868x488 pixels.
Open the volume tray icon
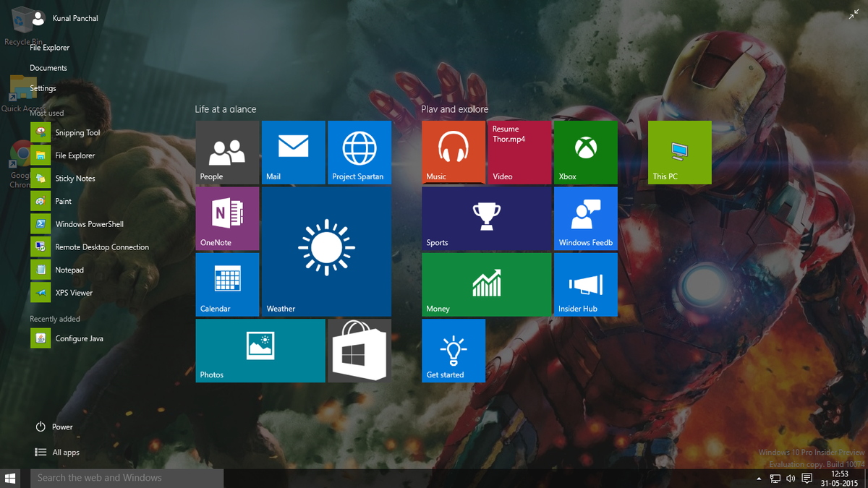tap(791, 479)
